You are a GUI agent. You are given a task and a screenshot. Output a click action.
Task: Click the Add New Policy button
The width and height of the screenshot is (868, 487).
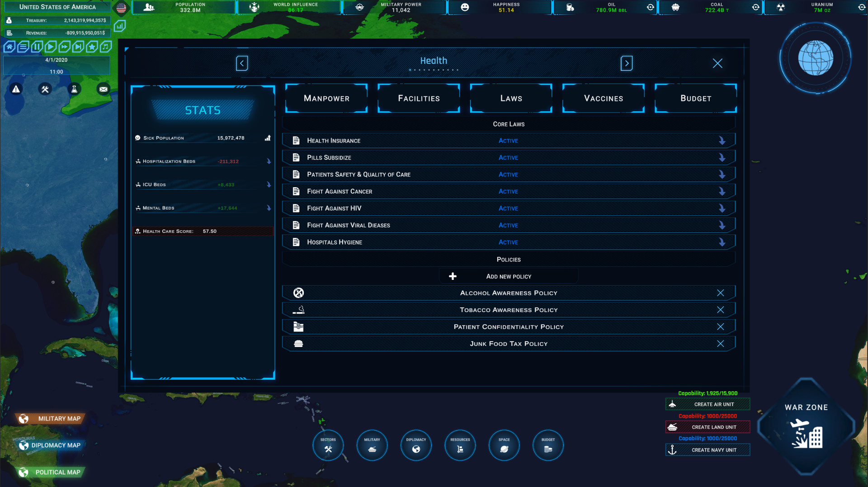pos(508,276)
